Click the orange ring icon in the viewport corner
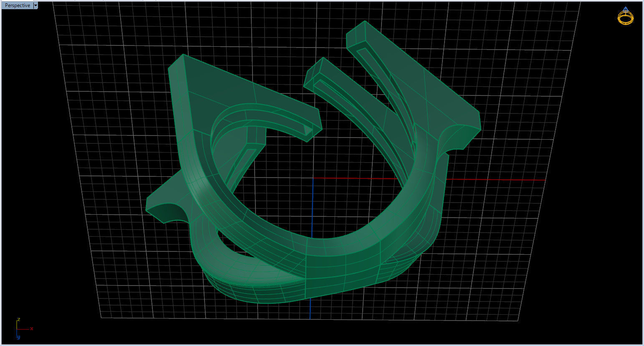Viewport: 644px width, 346px height. pos(625,16)
